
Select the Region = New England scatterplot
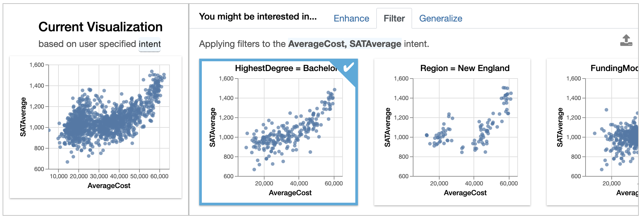(x=452, y=132)
